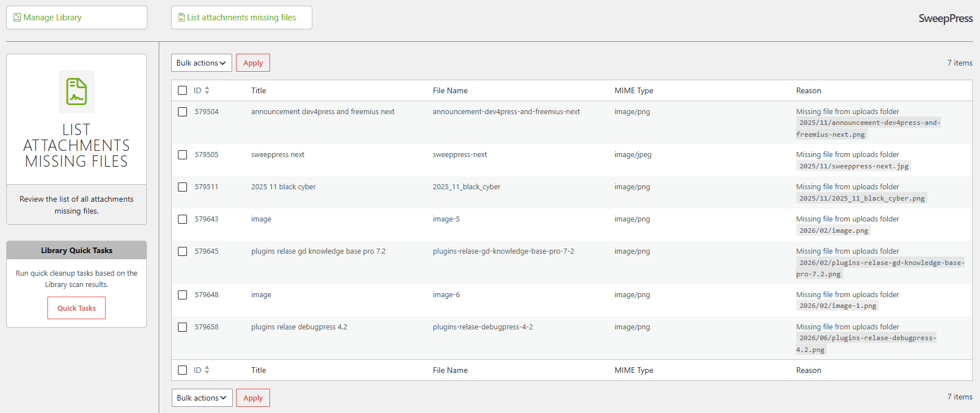This screenshot has height=413, width=980.
Task: Open List attachments missing files tab
Action: pos(242,18)
